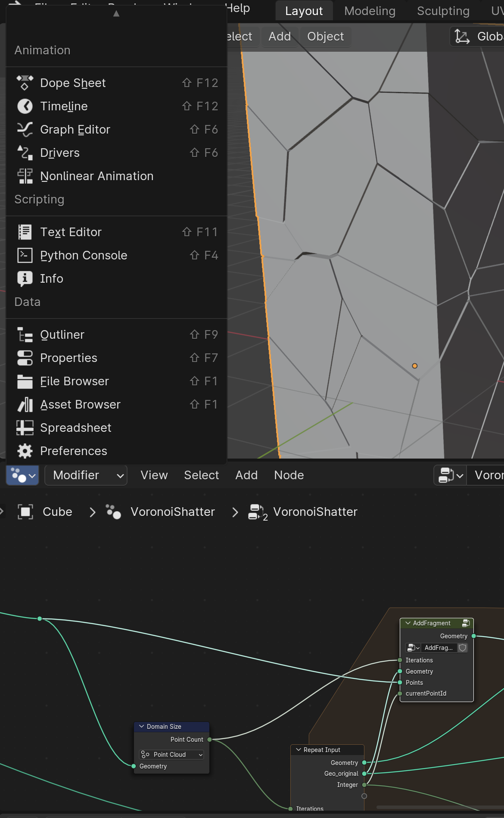
Task: Open the Properties editor
Action: pyautogui.click(x=116, y=358)
